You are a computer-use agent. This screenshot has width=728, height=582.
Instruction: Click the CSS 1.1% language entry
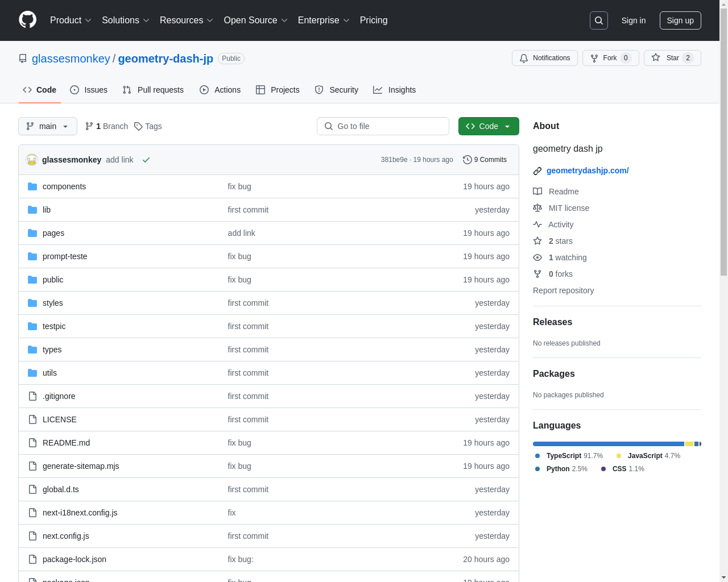pos(623,469)
